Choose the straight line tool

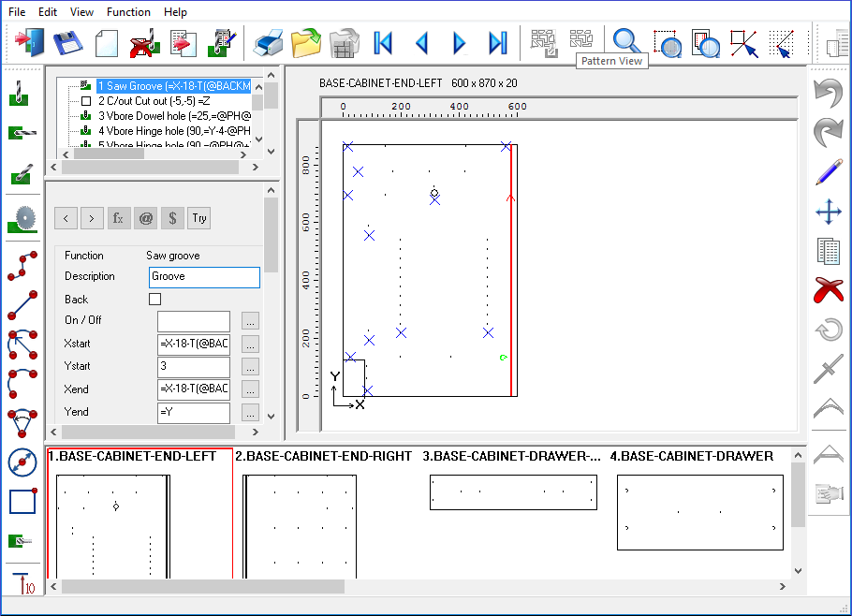tap(22, 305)
